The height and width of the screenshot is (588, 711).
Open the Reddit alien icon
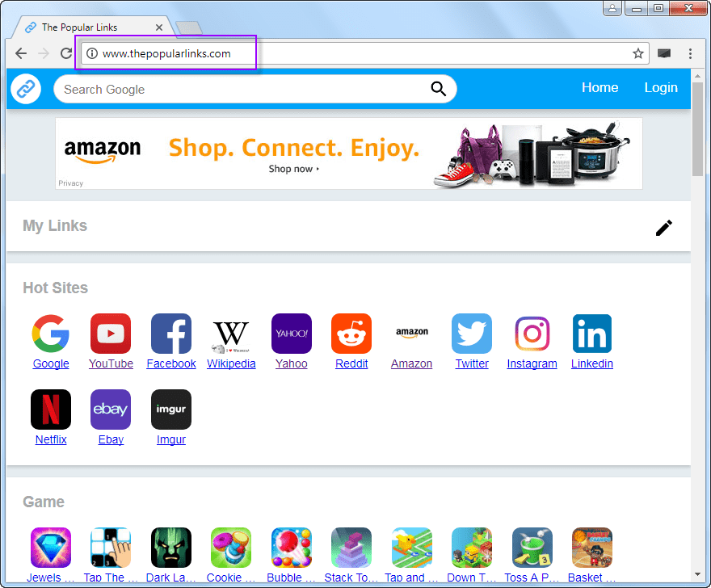click(x=351, y=334)
